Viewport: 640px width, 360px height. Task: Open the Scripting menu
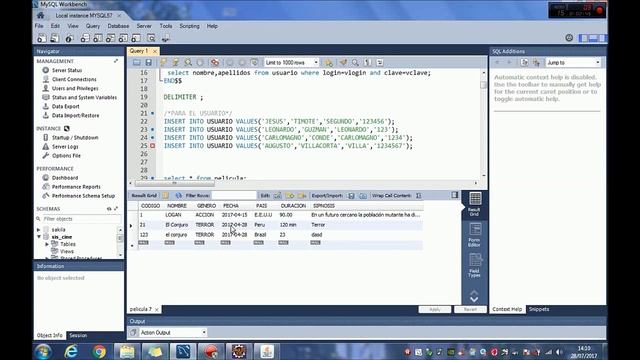tap(189, 26)
